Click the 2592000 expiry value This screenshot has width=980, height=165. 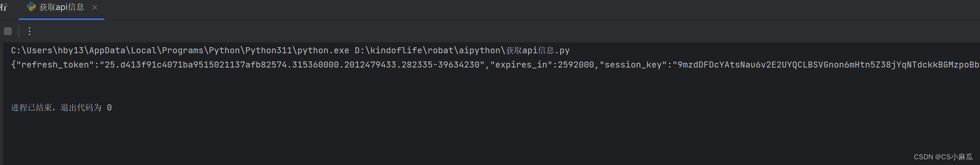click(576, 65)
